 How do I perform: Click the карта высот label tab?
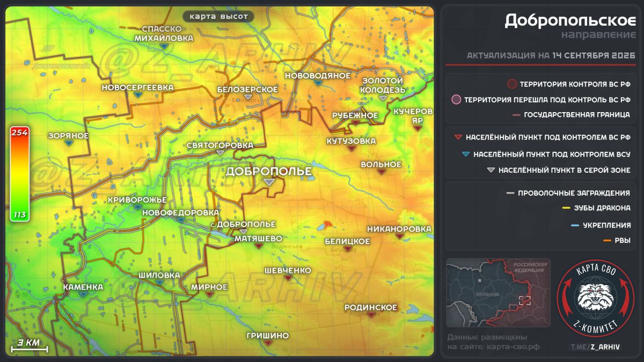pos(219,16)
